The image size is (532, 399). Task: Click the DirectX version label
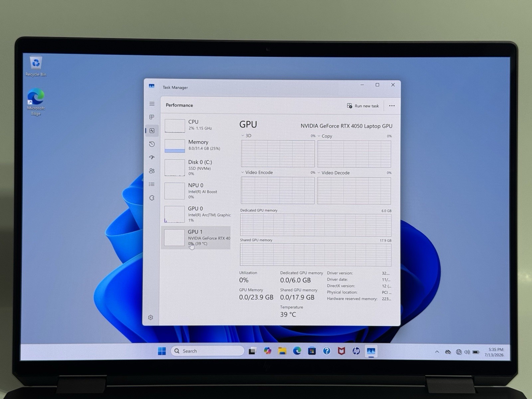(341, 286)
